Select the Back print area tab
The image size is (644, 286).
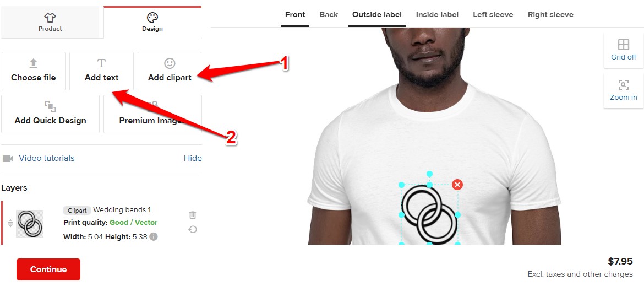[x=329, y=15]
